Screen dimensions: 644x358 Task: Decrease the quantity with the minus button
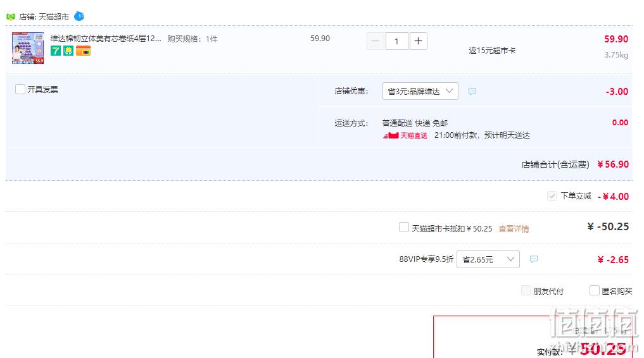click(x=376, y=41)
